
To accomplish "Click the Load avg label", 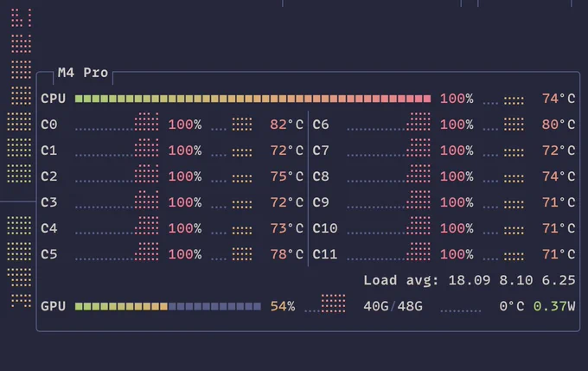I will click(x=401, y=280).
